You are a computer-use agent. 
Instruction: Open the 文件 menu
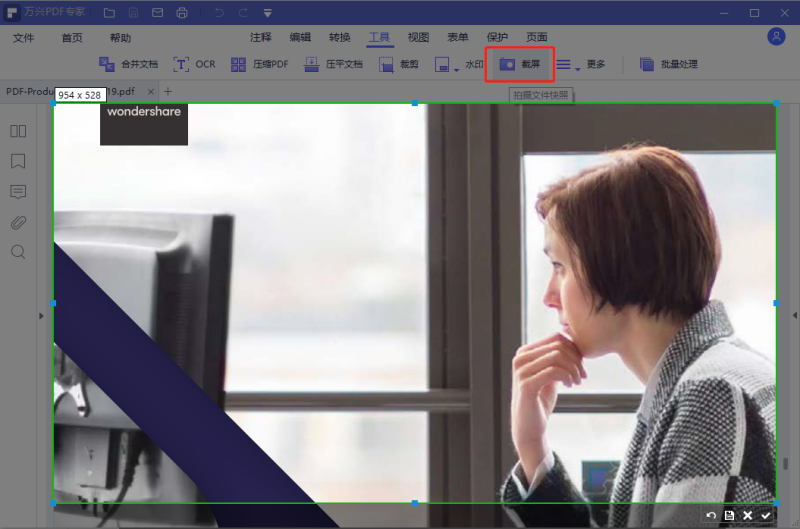[x=23, y=38]
